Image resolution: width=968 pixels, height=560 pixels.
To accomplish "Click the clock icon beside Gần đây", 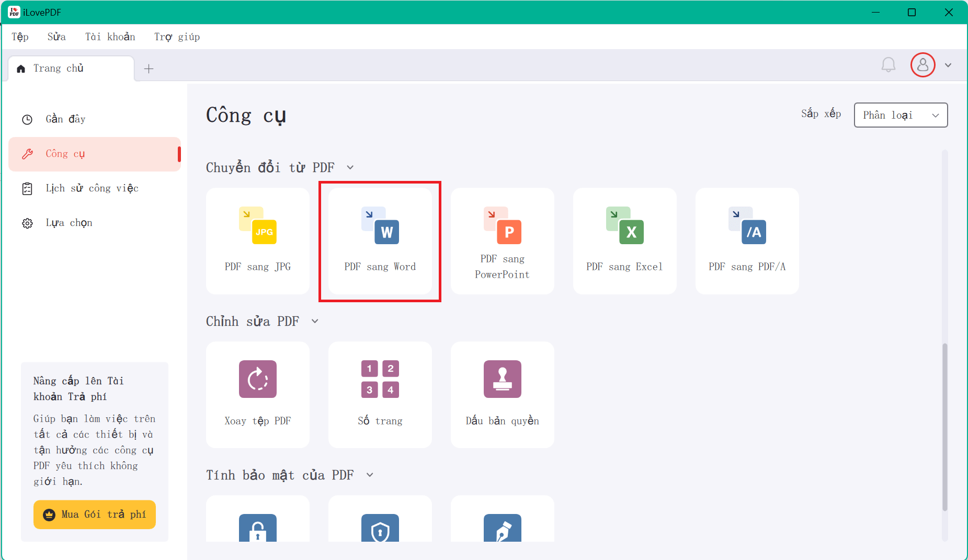I will (27, 119).
